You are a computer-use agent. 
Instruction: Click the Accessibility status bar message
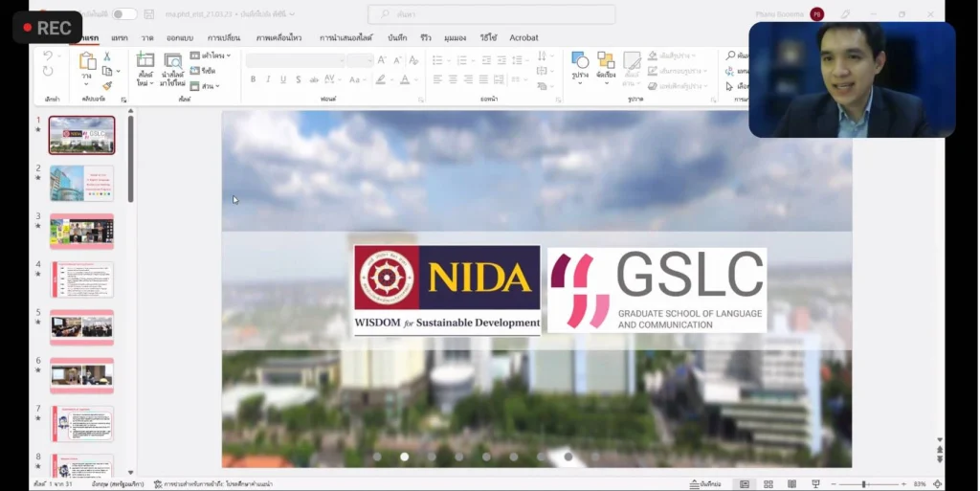(212, 484)
